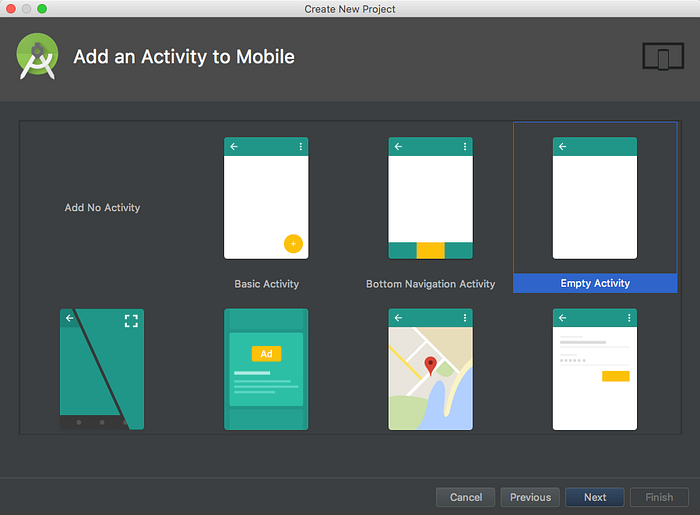This screenshot has width=700, height=515.
Task: Click the back arrow in Basic Activity preview
Action: click(234, 146)
